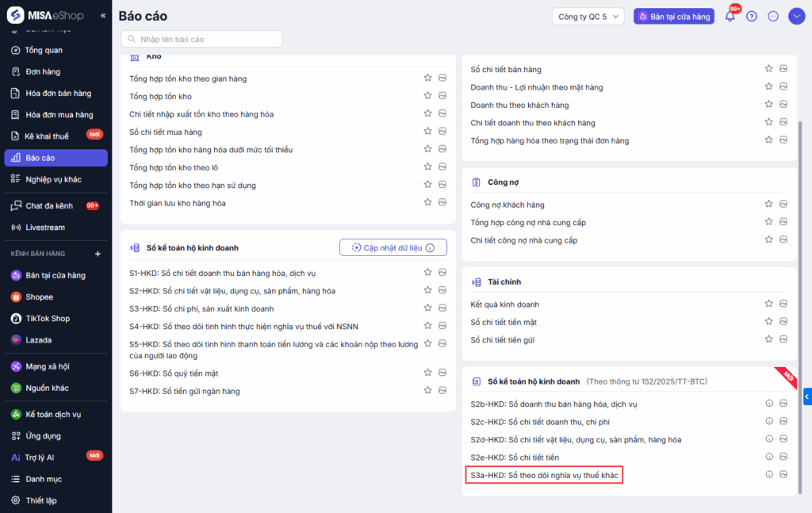Click info icon next to S2b-HKD report

(x=768, y=404)
